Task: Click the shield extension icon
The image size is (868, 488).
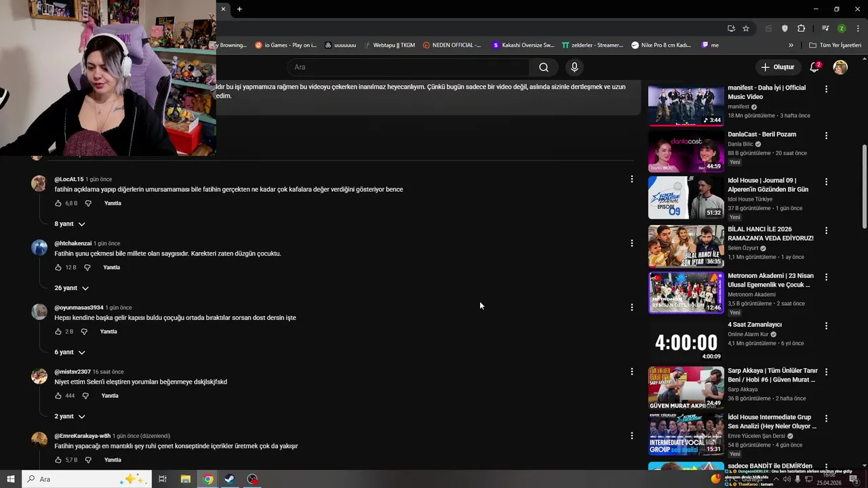Action: pos(785,28)
